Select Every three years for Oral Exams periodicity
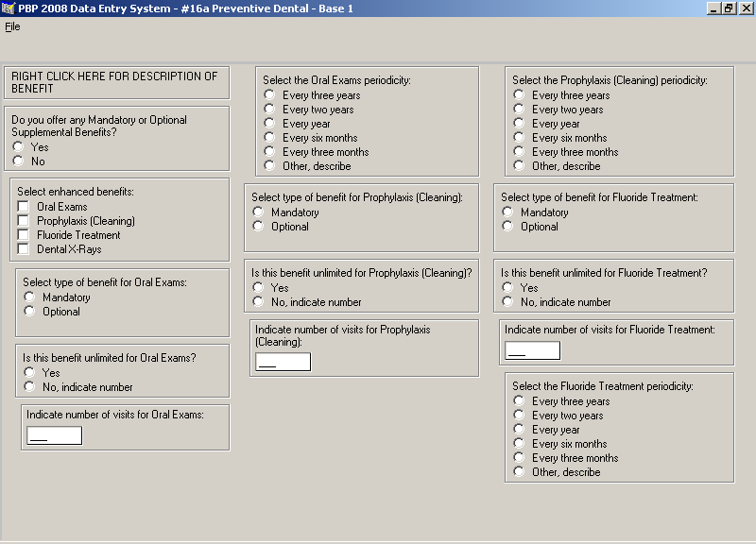The image size is (756, 544). click(269, 95)
